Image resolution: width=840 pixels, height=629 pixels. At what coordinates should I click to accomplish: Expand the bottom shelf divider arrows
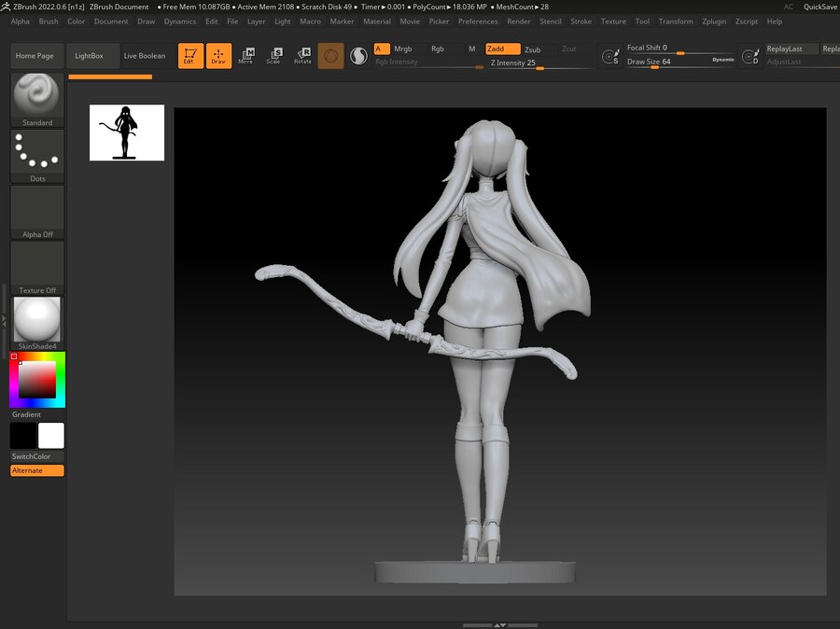coord(500,624)
